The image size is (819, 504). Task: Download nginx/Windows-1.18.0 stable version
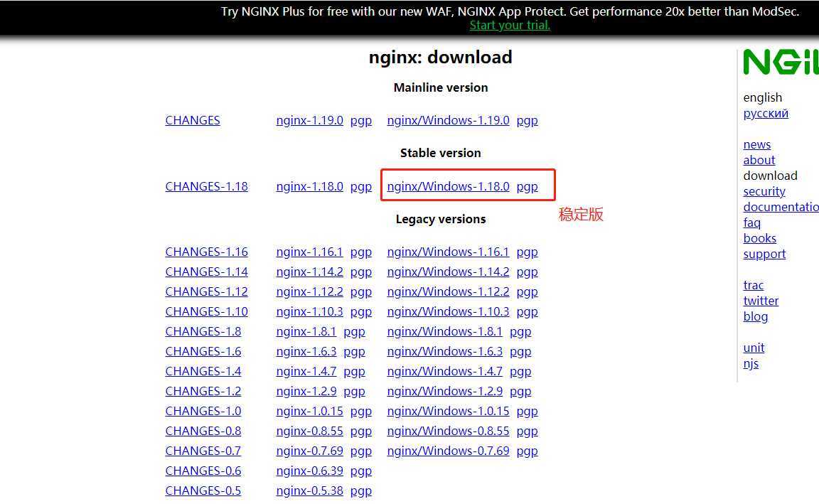tap(448, 186)
